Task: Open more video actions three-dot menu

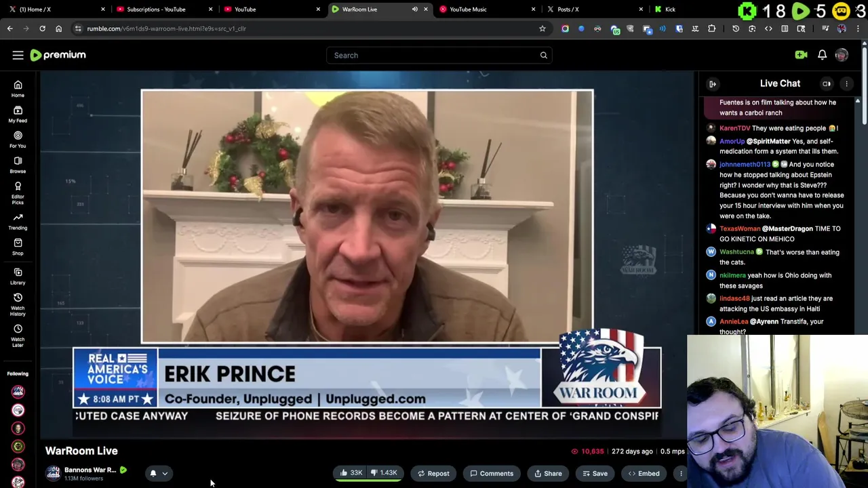Action: click(x=681, y=474)
